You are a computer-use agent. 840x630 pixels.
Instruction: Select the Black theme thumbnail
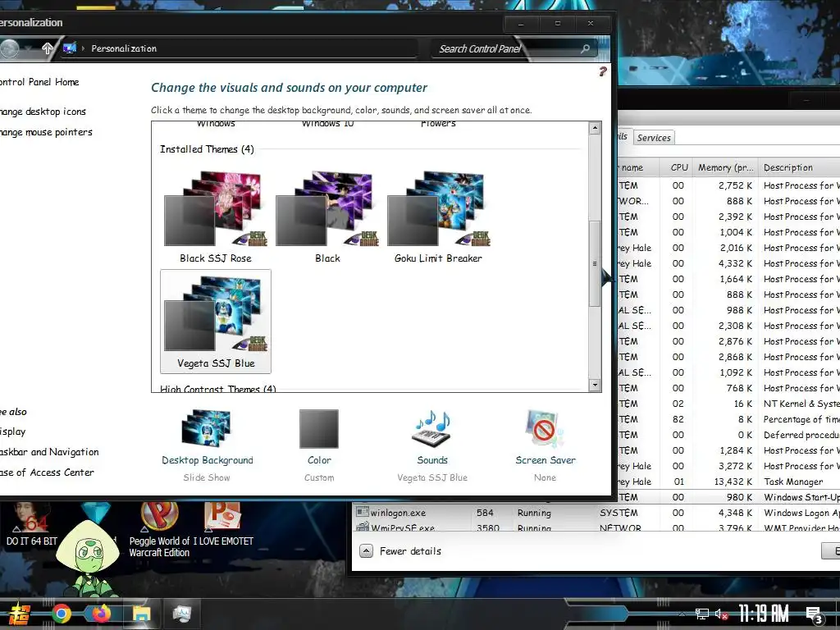(x=327, y=217)
